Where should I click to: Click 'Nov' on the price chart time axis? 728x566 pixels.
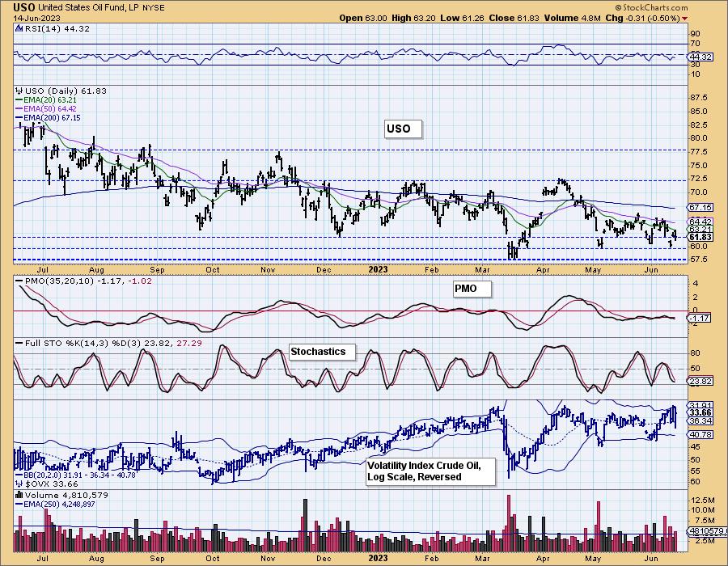pyautogui.click(x=268, y=269)
